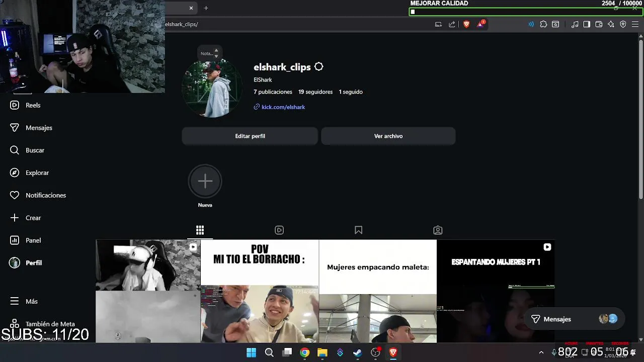Open the Brave Wallet icon
Screen dimensions: 644x362
click(599, 24)
